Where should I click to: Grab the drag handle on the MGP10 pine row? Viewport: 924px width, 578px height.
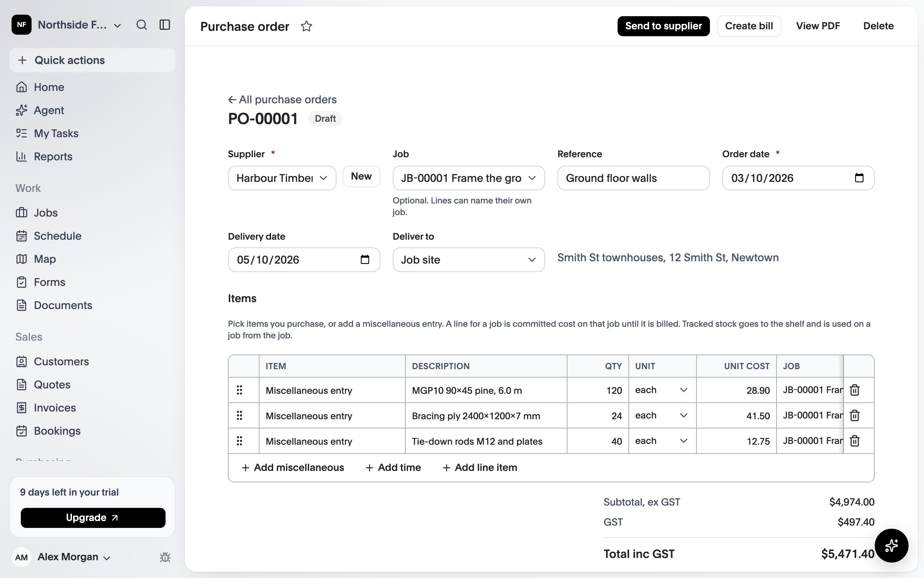pos(239,390)
